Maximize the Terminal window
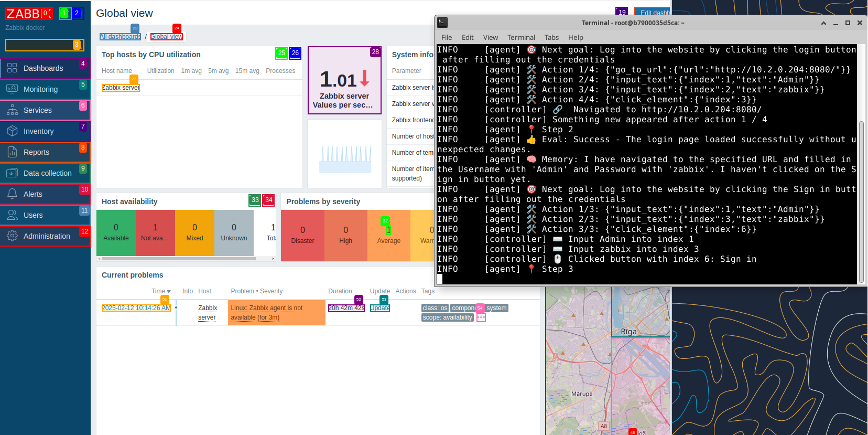Image resolution: width=868 pixels, height=435 pixels. point(848,23)
